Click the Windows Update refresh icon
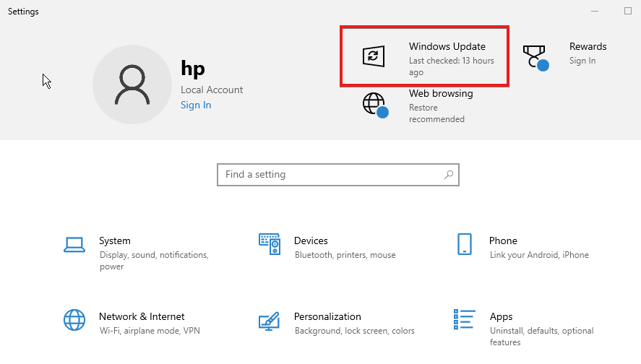 pos(373,56)
